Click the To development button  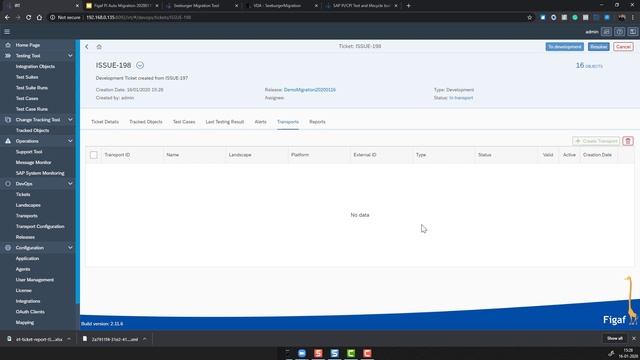(x=564, y=47)
